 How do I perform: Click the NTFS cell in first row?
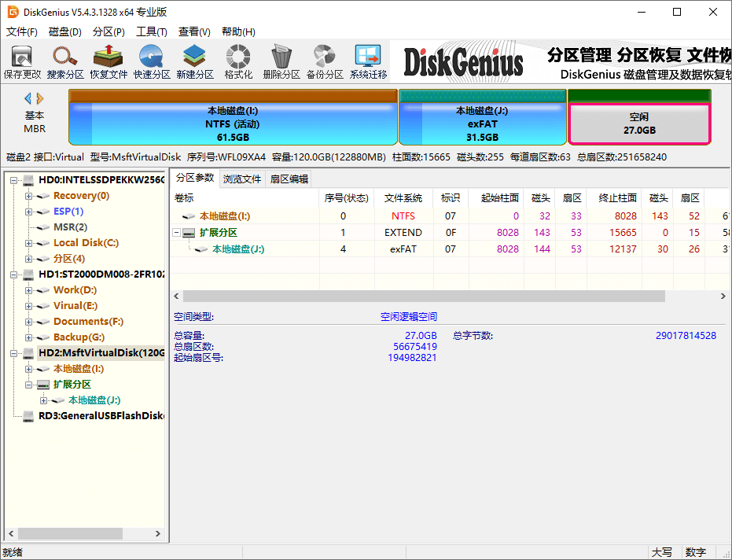(403, 216)
